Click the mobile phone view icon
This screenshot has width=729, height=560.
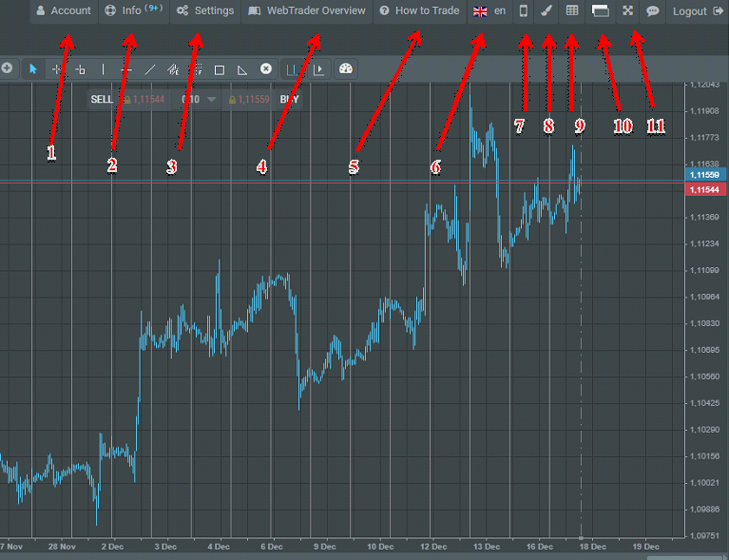pyautogui.click(x=524, y=10)
